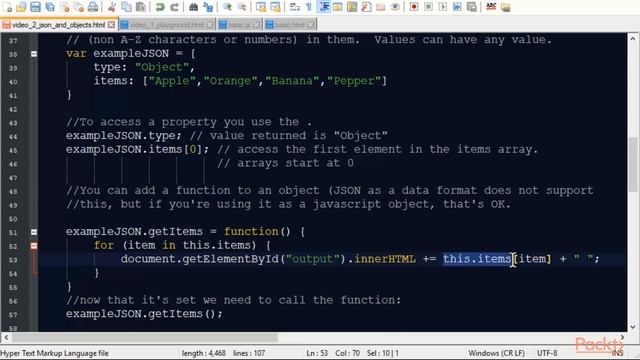Save the current file with the floppy icon
640x360 pixels.
[x=36, y=7]
